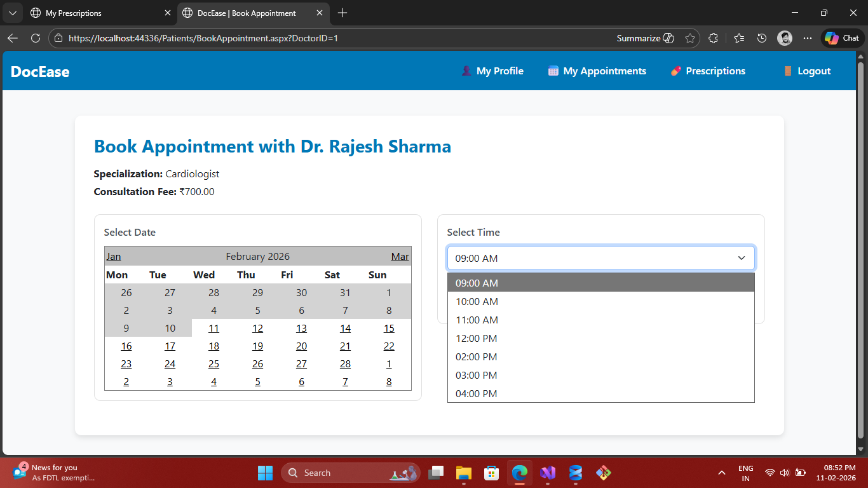Open new browser tab plus button
This screenshot has height=488, width=868.
(342, 13)
